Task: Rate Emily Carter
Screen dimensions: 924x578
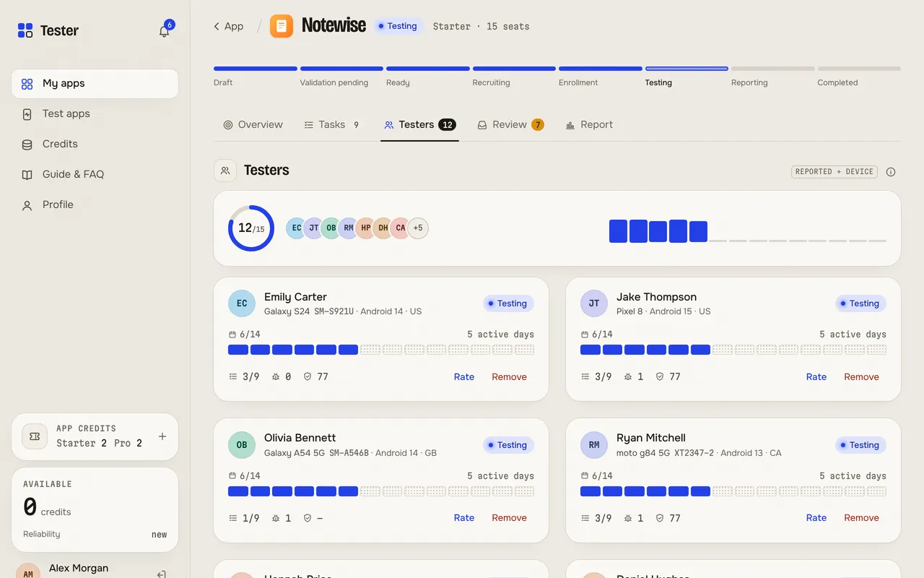Action: [x=464, y=376]
